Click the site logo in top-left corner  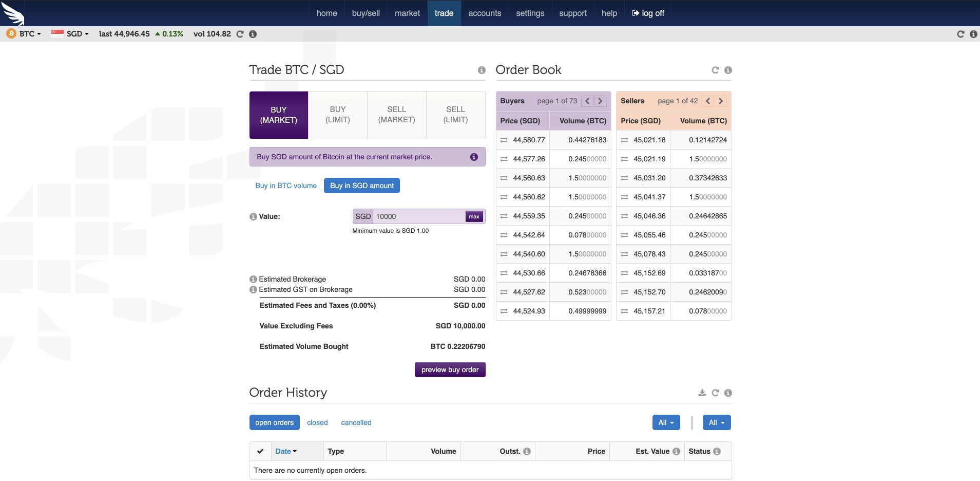pos(13,13)
